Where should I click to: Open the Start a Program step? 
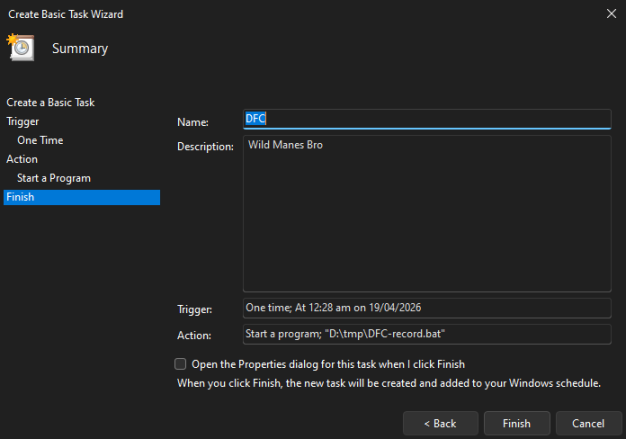tap(54, 178)
